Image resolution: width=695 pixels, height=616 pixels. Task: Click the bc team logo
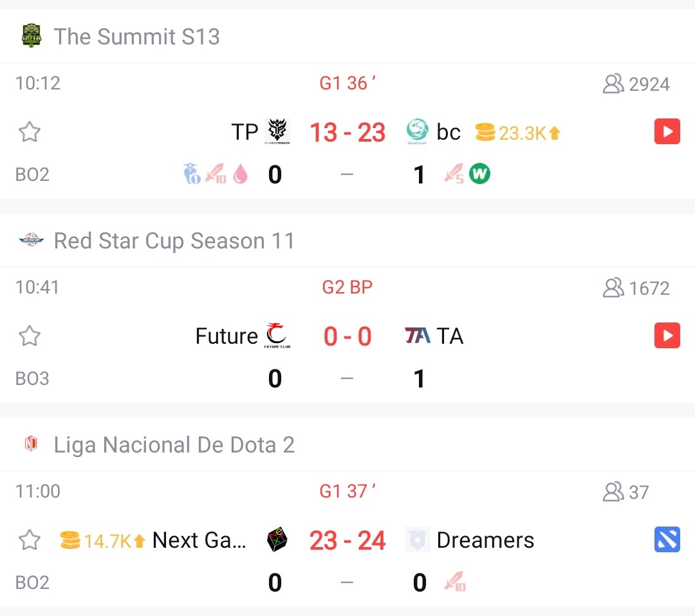coord(418,132)
